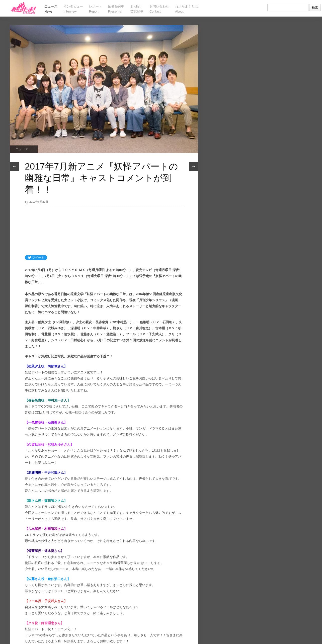
Task: Open the 応募受付中 Presents menu
Action: tap(116, 9)
